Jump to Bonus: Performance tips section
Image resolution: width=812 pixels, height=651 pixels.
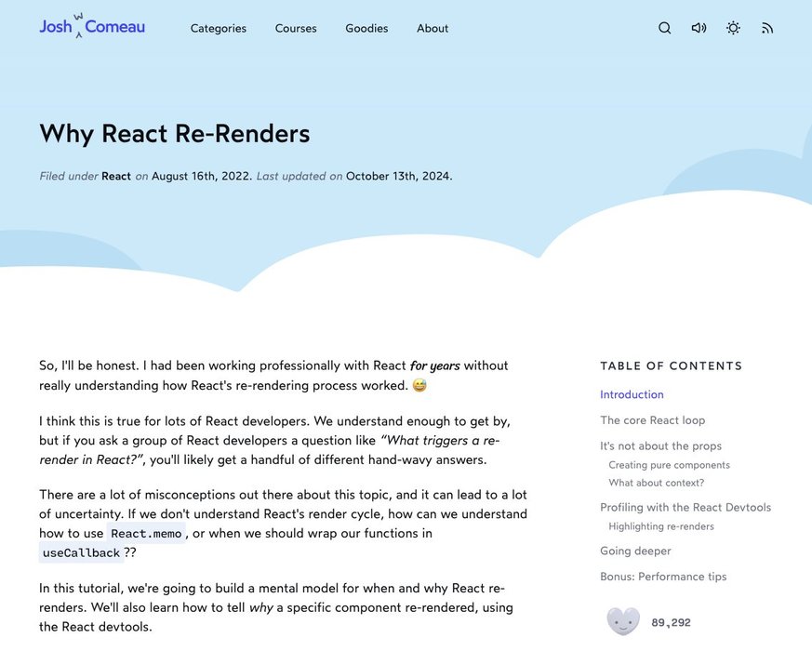(663, 577)
